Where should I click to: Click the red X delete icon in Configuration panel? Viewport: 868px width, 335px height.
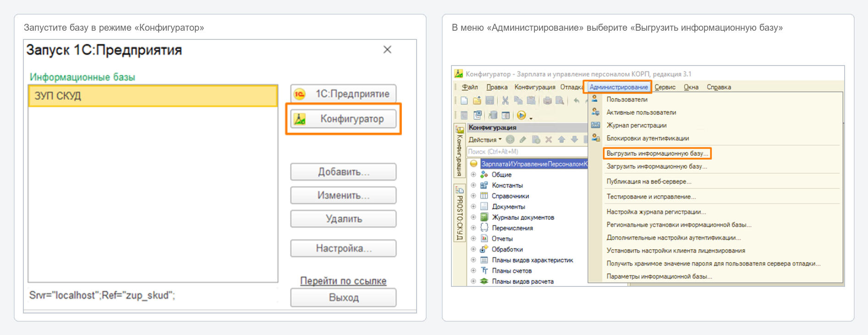click(549, 139)
